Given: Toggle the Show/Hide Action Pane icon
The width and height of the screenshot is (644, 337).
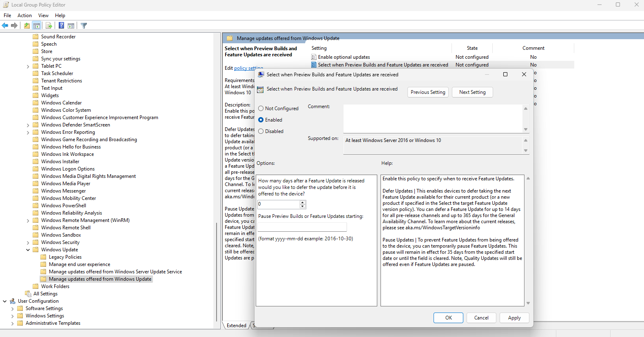Looking at the screenshot, I should pos(71,26).
